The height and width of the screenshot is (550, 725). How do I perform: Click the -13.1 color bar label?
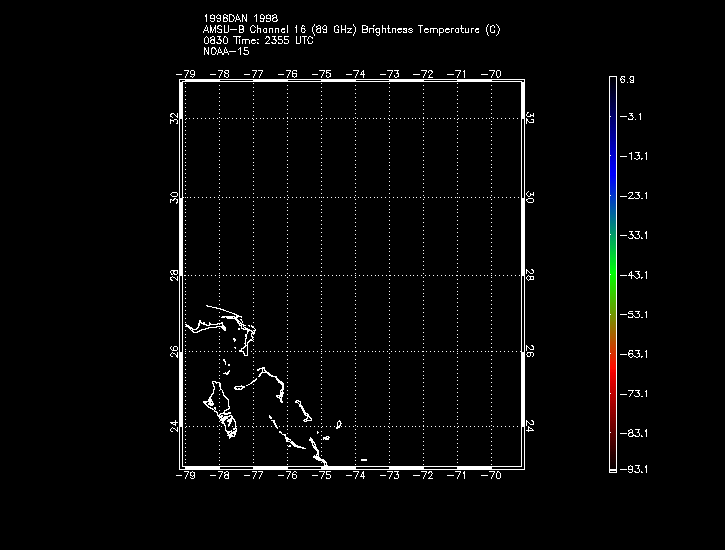click(x=633, y=156)
